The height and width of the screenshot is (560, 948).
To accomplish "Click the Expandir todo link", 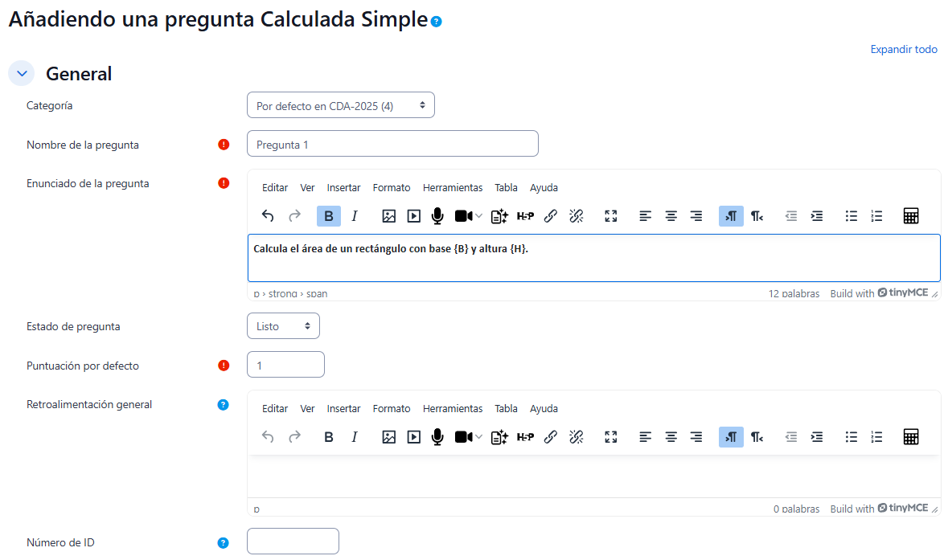I will (x=904, y=50).
